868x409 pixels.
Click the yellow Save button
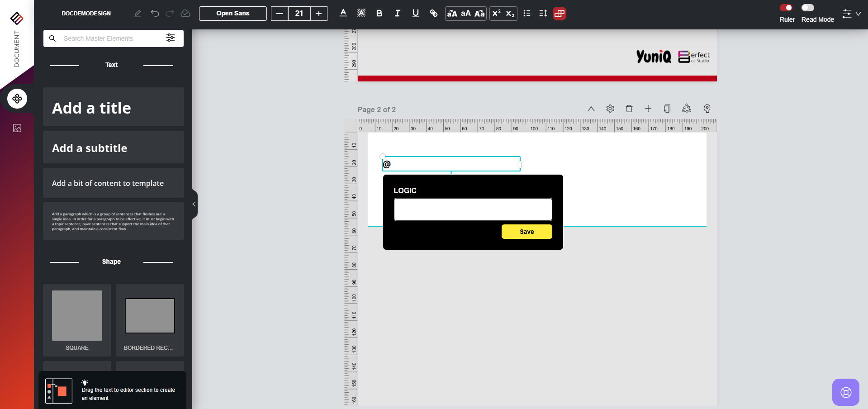[526, 232]
